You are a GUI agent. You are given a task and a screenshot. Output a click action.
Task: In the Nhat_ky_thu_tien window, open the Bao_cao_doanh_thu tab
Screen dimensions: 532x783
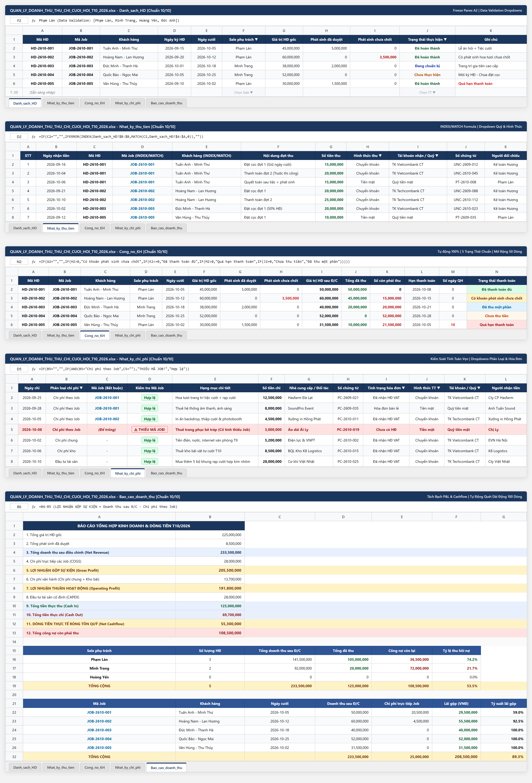pos(166,228)
